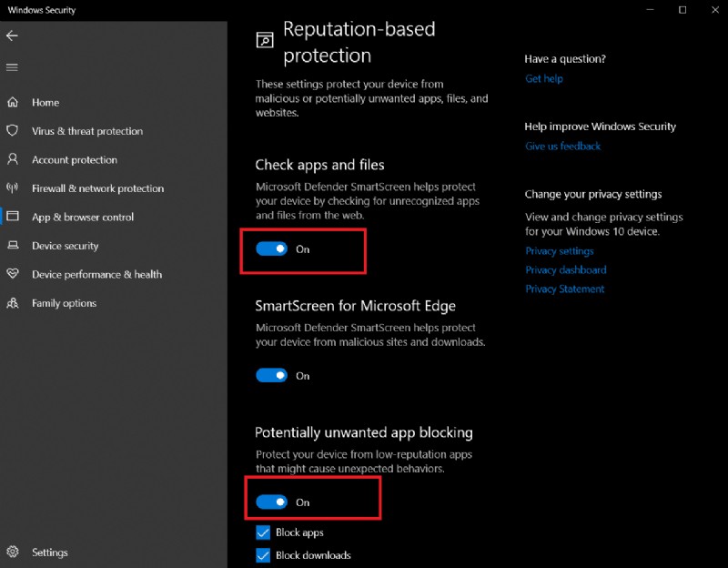The image size is (728, 568).
Task: Open the Settings gear icon
Action: click(x=13, y=552)
